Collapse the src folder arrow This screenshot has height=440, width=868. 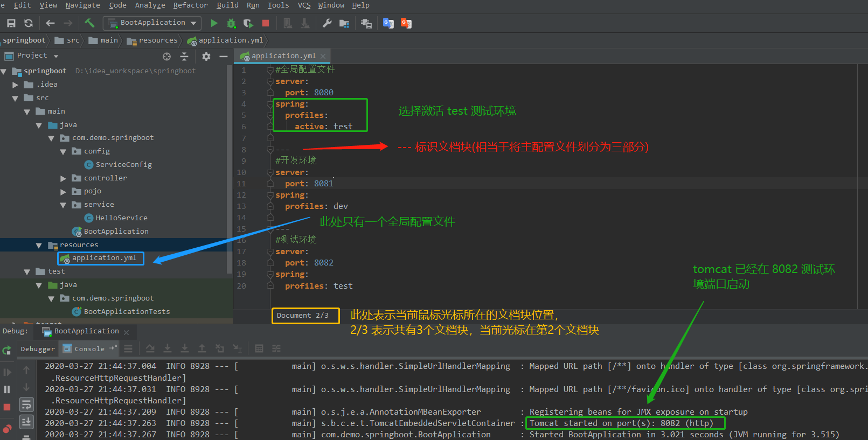[15, 99]
